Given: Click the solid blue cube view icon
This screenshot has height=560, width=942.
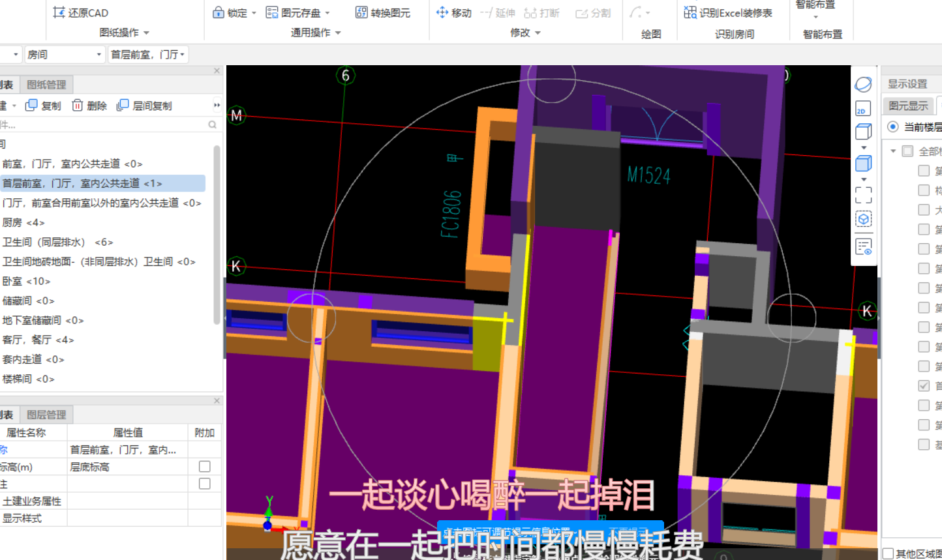Looking at the screenshot, I should tap(863, 163).
